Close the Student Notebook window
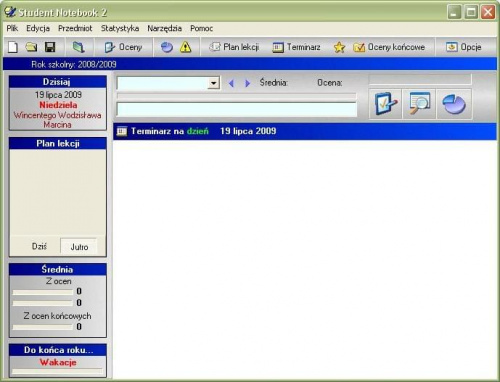Screen dimensions: 500x382 tap(488, 12)
